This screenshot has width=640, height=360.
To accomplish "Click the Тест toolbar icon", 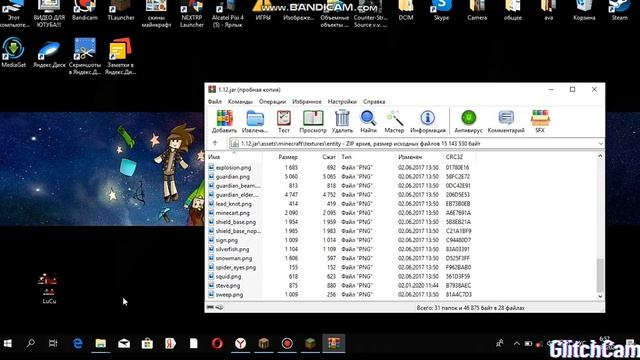I will pyautogui.click(x=284, y=121).
